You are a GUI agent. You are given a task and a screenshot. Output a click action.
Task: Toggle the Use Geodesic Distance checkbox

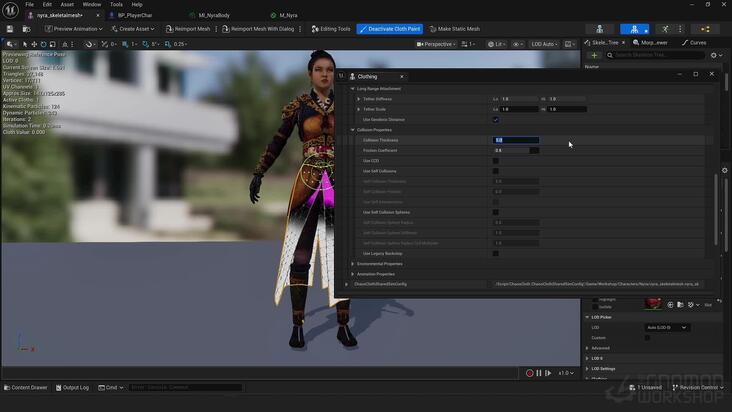coord(495,119)
